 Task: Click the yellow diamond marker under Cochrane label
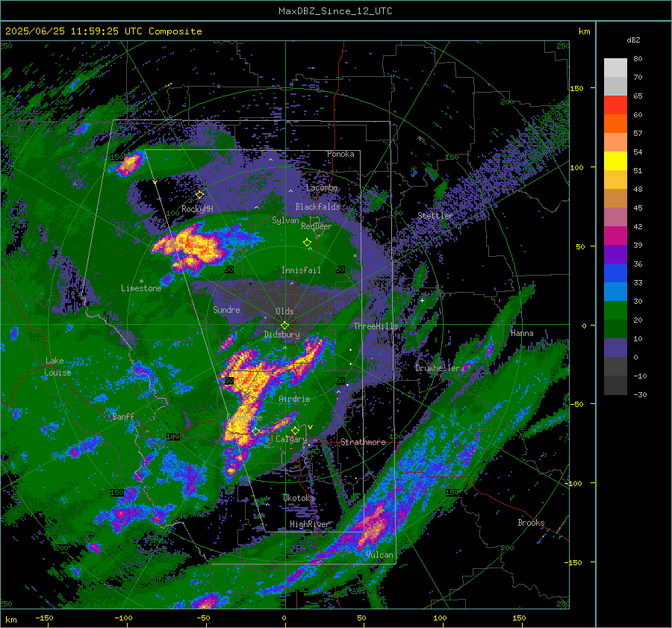click(255, 431)
